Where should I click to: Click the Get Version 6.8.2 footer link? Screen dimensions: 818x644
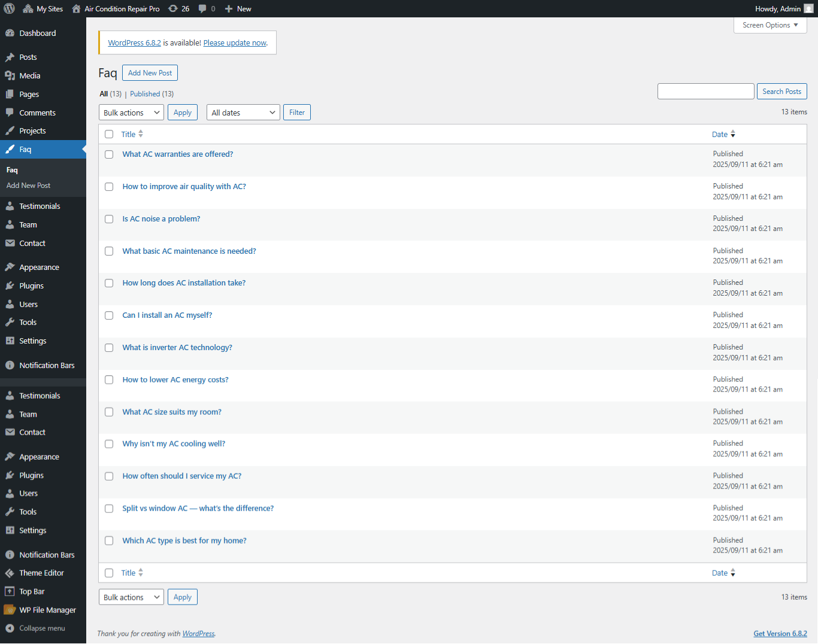(780, 633)
